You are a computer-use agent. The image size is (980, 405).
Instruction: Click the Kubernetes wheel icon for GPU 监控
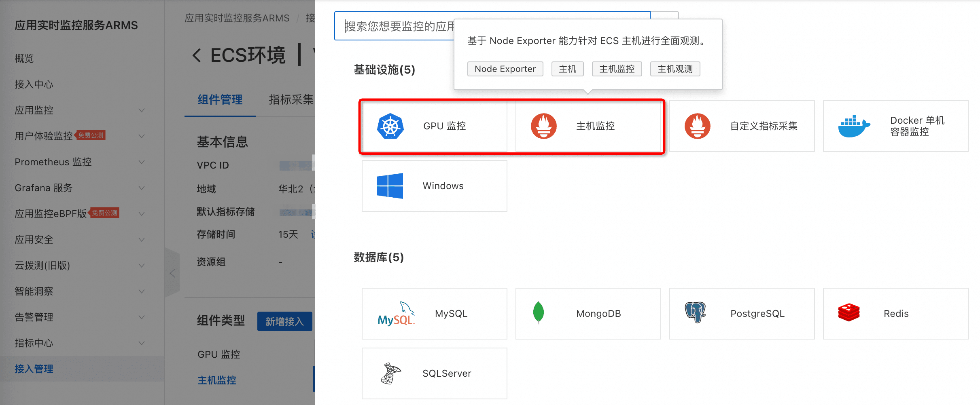click(x=390, y=126)
